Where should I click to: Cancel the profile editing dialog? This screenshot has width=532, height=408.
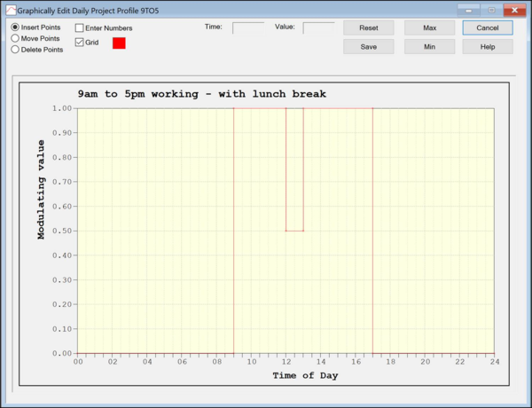tap(487, 27)
